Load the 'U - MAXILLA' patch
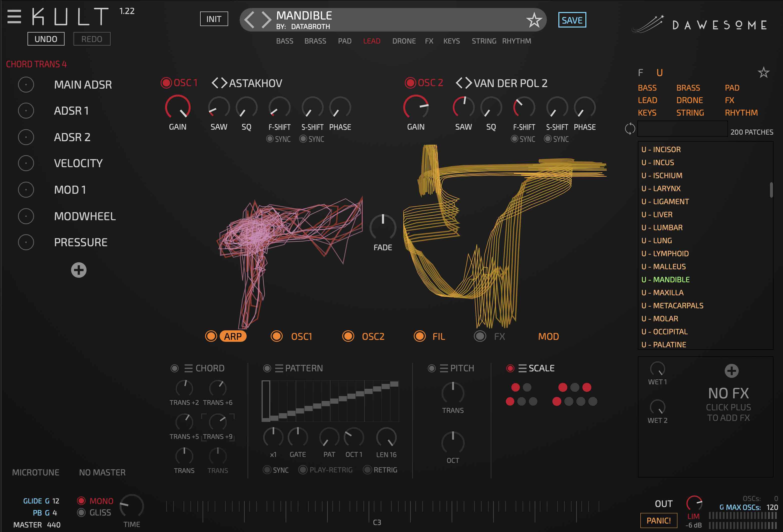This screenshot has width=783, height=532. 662,293
